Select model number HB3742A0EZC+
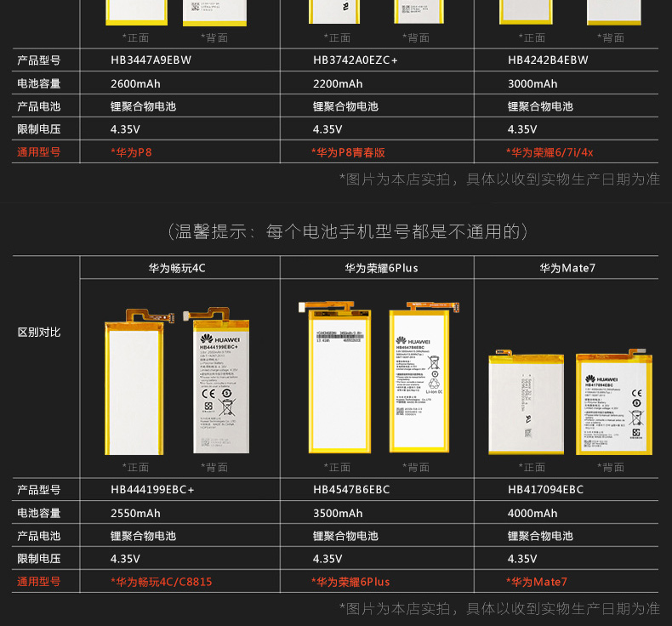Image resolution: width=672 pixels, height=626 pixels. (x=356, y=60)
